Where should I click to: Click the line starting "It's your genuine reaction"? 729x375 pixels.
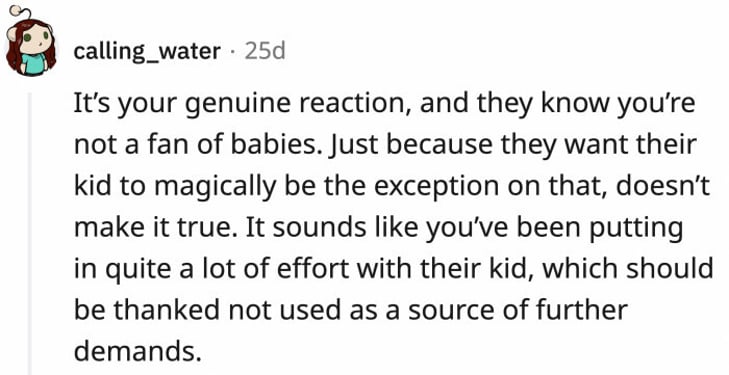(x=384, y=105)
